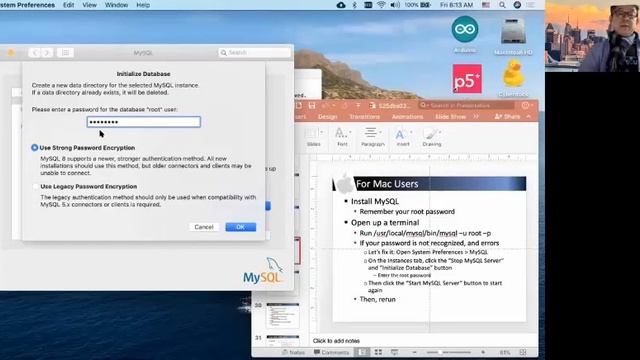Click the System Preferences search field
The width and height of the screenshot is (640, 360).
[x=255, y=53]
